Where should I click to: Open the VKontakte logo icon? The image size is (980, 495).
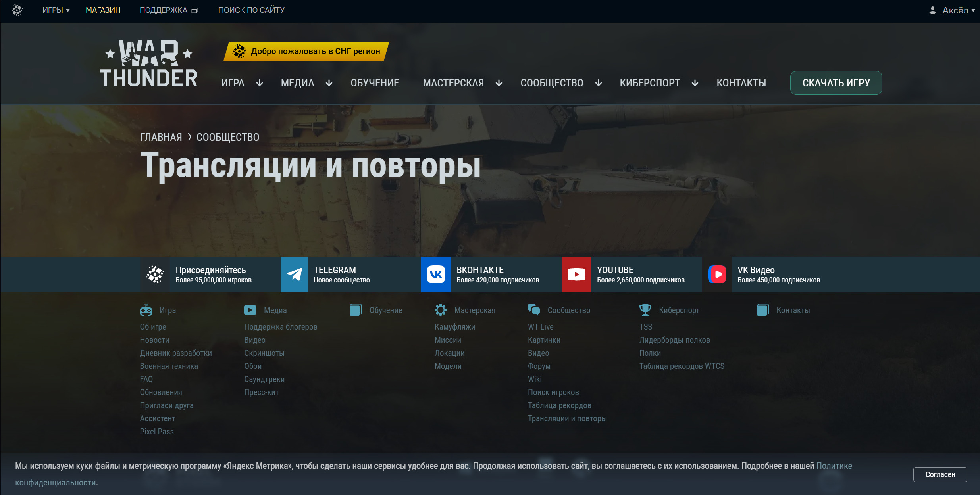(x=436, y=274)
